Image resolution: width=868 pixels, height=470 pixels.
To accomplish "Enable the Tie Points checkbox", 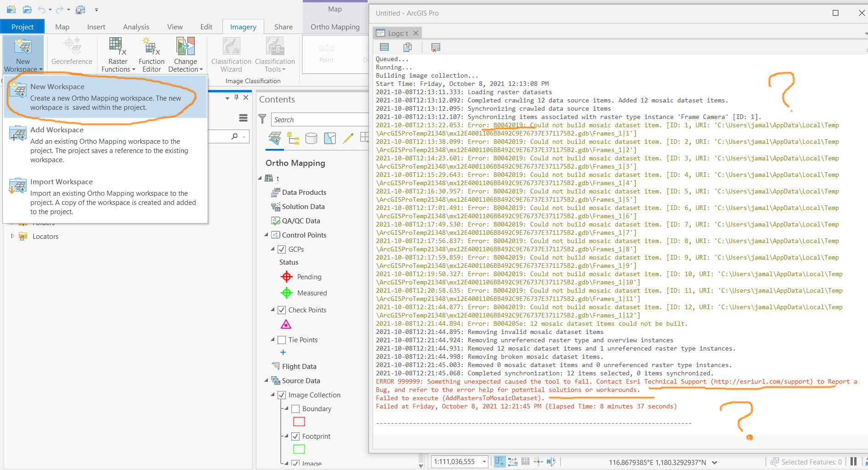I will [x=282, y=340].
